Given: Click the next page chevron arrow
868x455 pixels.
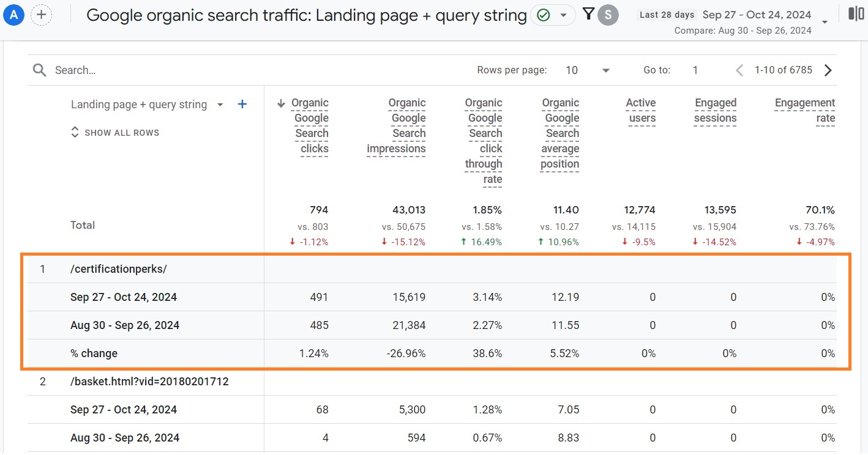Looking at the screenshot, I should point(828,70).
